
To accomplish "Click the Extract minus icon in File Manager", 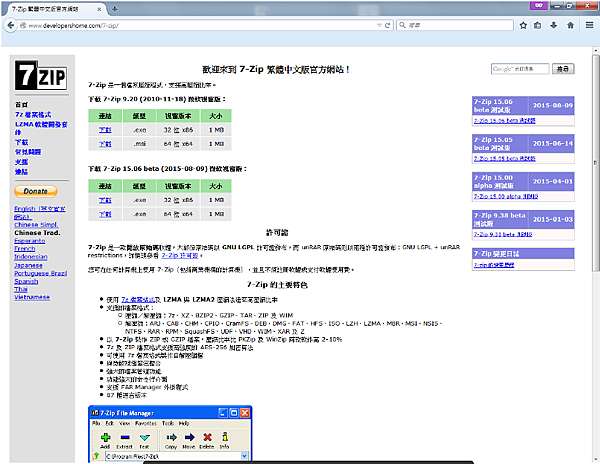I will (125, 437).
